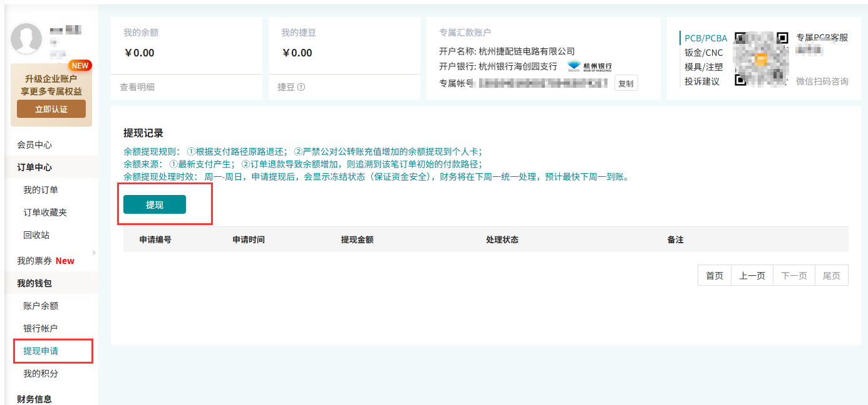
Task: Click the small sidebar collapse arrow
Action: point(95,253)
